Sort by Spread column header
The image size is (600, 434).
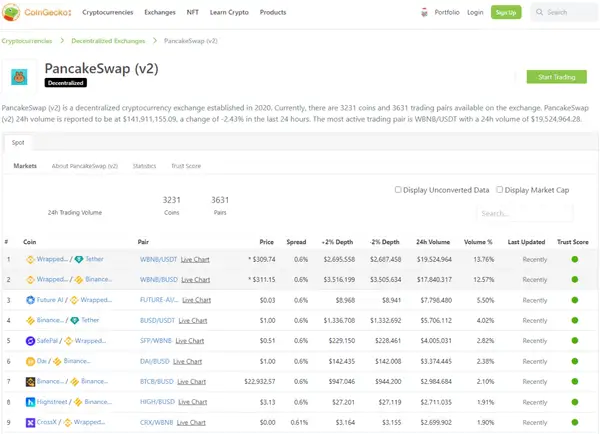(297, 242)
